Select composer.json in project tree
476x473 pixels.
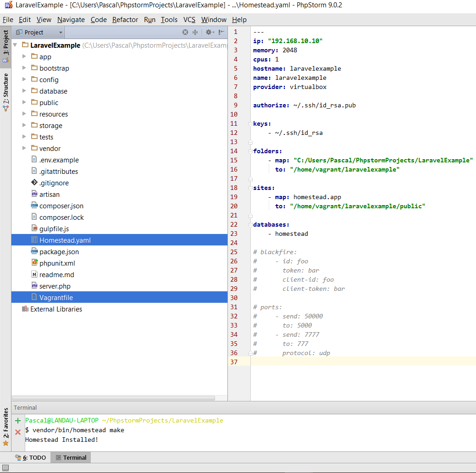(x=119, y=206)
